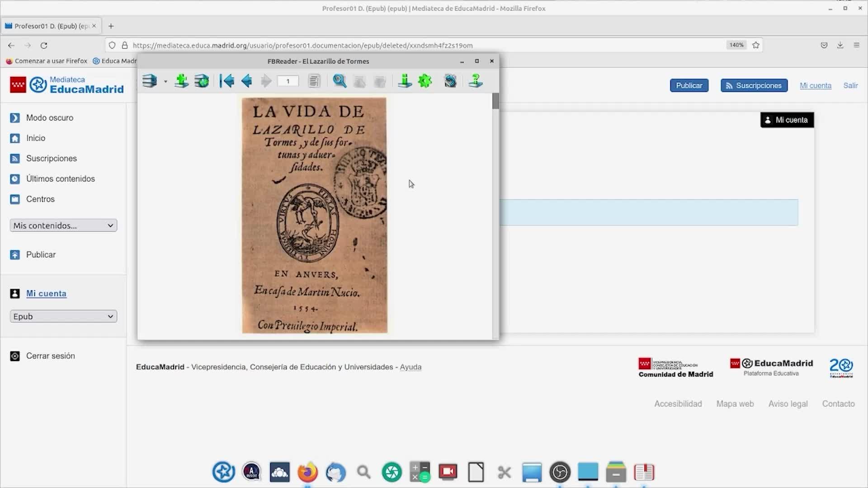Jump to the first page arrow
868x488 pixels.
coord(227,81)
